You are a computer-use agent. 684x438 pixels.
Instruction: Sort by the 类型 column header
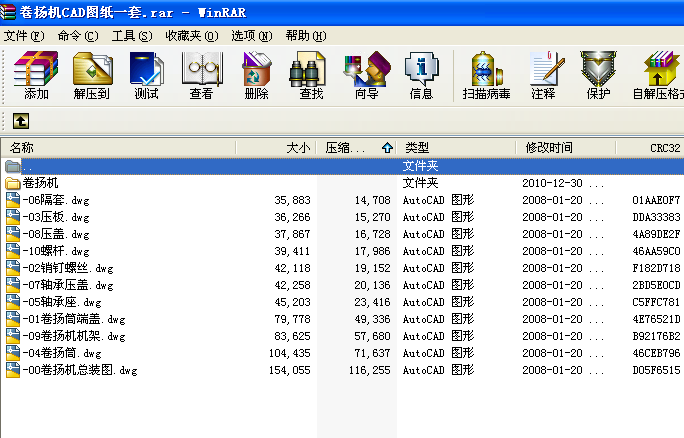(456, 148)
